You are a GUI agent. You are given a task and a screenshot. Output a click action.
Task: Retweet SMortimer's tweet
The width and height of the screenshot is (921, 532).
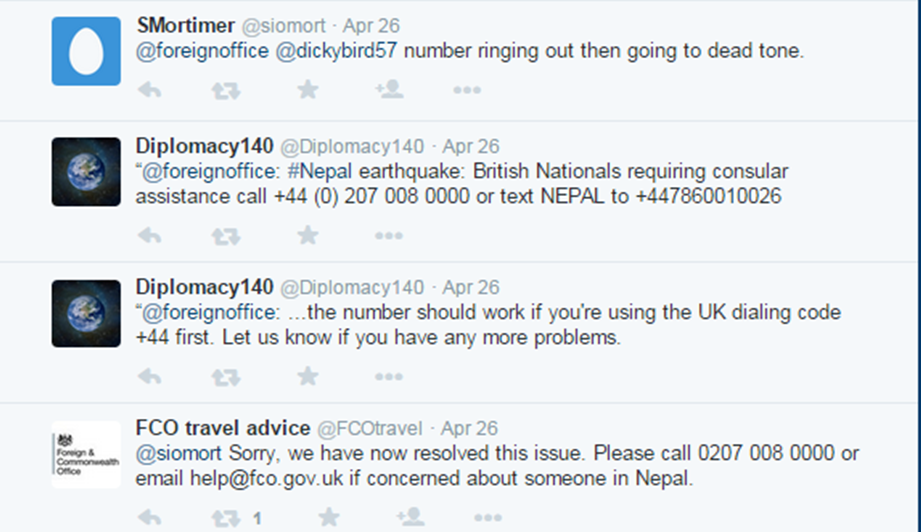(226, 91)
